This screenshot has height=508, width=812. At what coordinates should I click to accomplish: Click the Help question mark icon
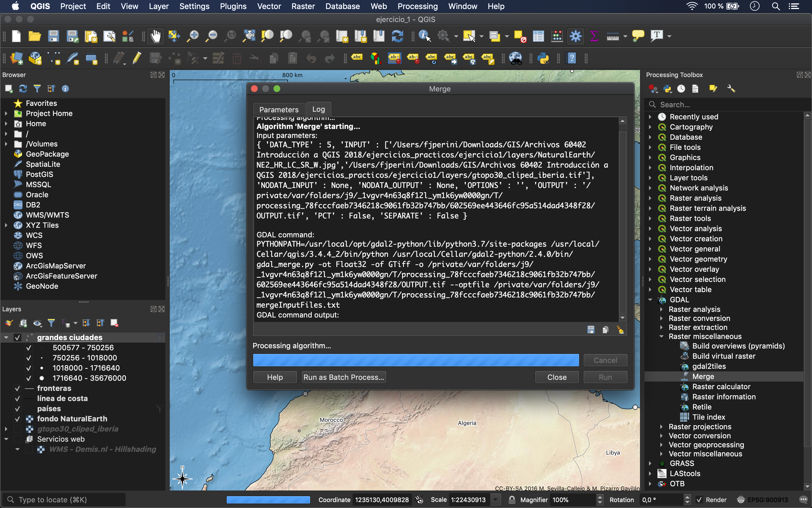pos(572,58)
